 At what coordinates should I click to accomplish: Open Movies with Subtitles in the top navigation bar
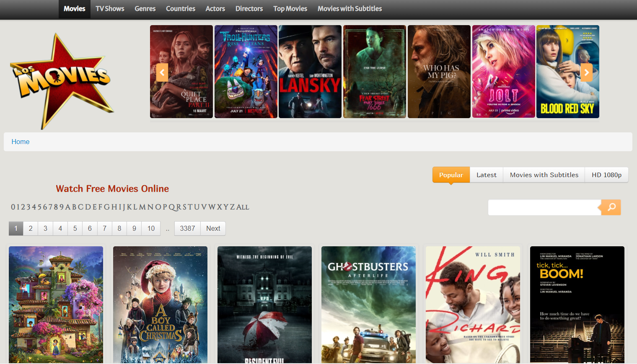(350, 9)
